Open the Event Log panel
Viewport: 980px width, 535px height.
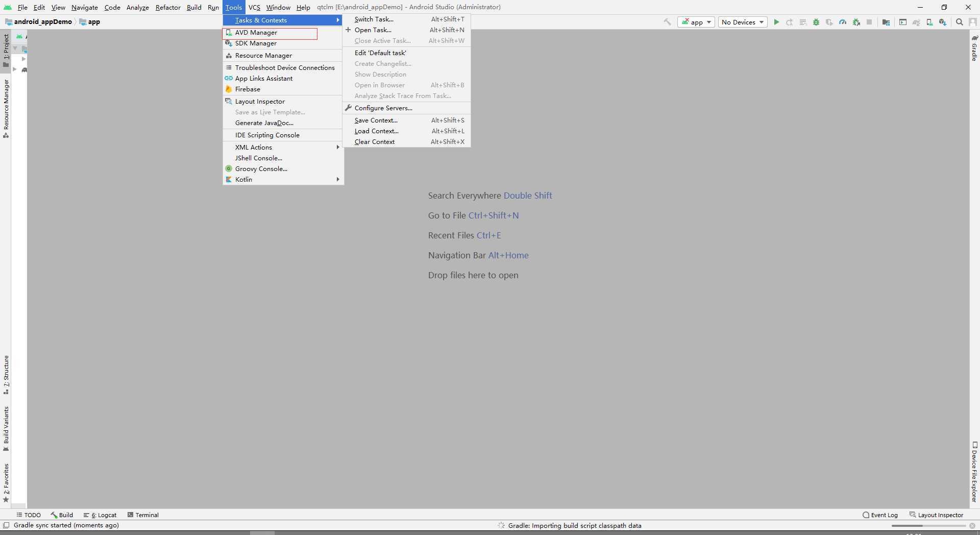click(x=880, y=515)
